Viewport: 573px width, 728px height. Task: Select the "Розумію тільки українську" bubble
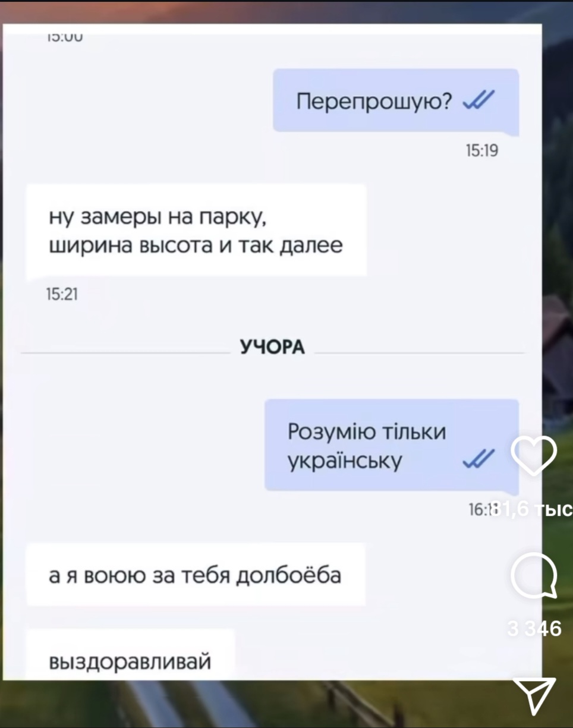pyautogui.click(x=392, y=446)
